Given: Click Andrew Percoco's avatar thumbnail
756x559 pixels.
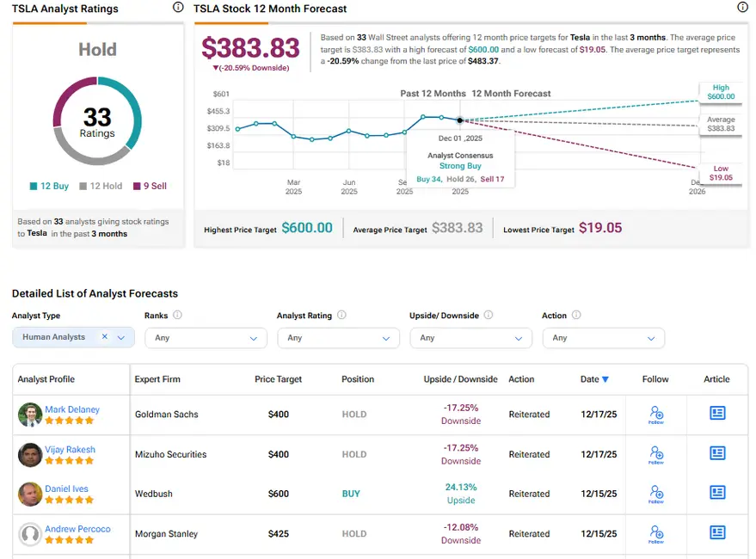Looking at the screenshot, I should (x=30, y=534).
